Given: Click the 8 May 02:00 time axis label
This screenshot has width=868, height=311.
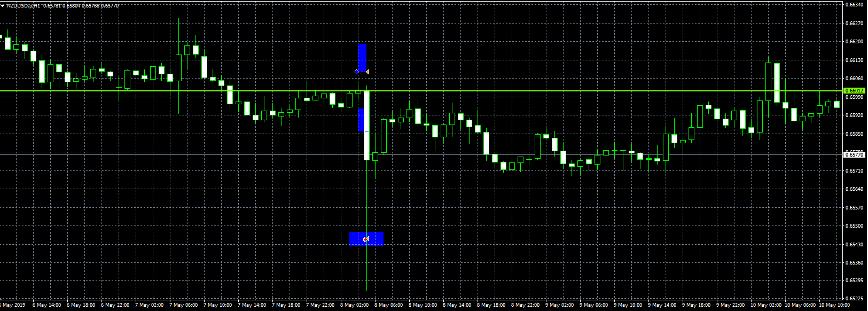Looking at the screenshot, I should click(x=355, y=305).
